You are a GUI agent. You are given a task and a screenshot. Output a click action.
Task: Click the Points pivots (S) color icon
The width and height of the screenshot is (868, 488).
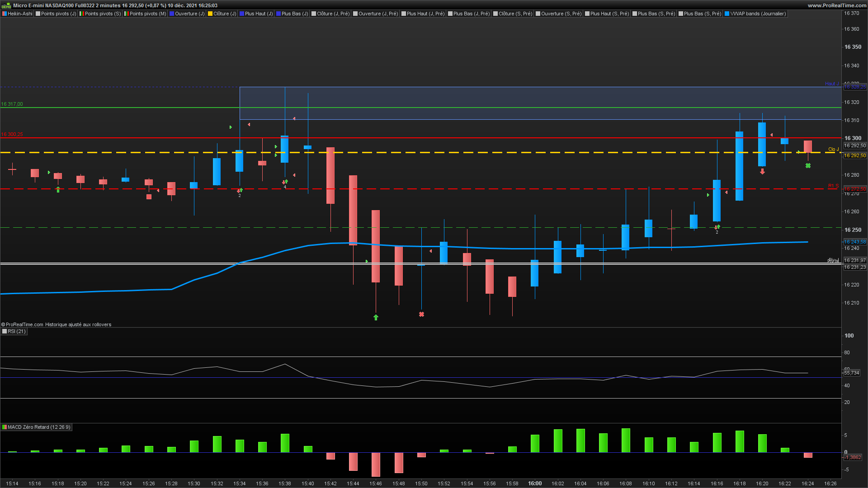pyautogui.click(x=82, y=14)
